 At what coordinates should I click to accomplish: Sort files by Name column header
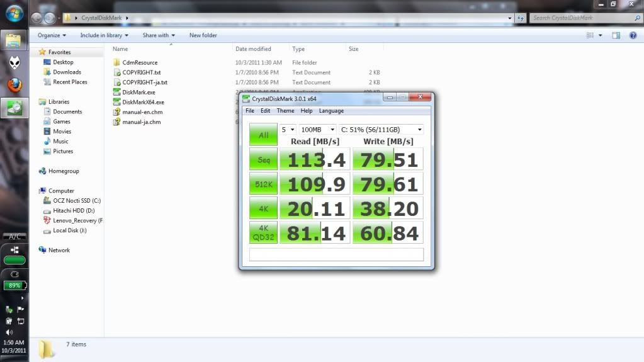[120, 49]
